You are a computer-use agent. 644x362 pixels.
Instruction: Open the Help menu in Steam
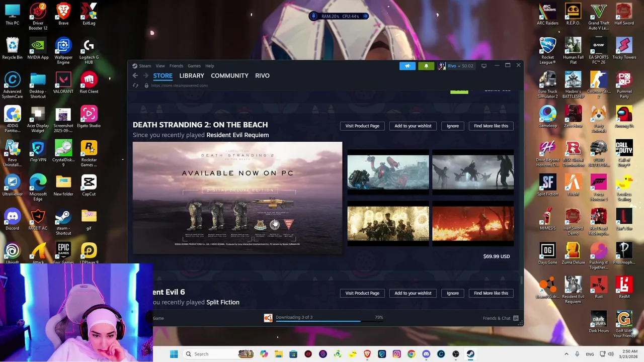209,66
